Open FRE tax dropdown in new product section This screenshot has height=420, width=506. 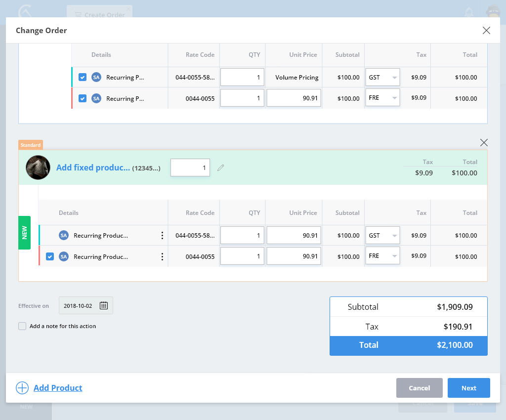(383, 257)
